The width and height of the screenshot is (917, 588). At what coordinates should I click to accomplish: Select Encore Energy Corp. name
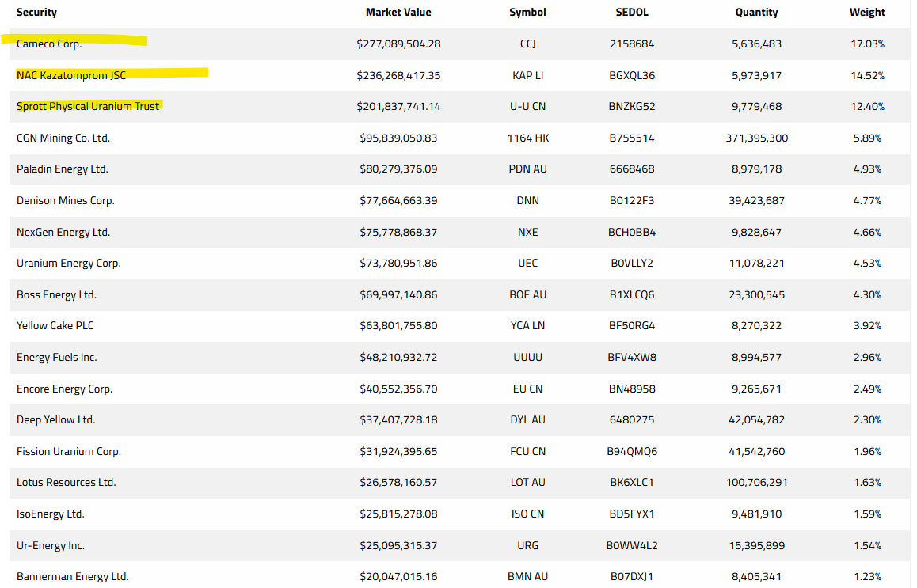click(x=64, y=389)
